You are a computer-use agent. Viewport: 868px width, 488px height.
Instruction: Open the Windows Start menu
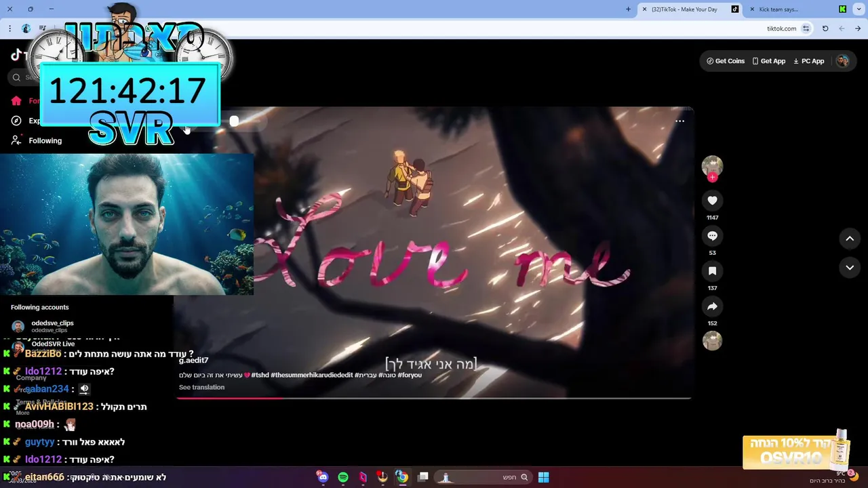click(543, 477)
